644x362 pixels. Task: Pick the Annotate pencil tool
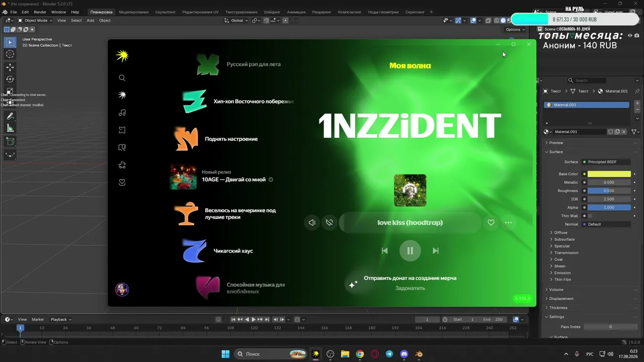(10, 116)
